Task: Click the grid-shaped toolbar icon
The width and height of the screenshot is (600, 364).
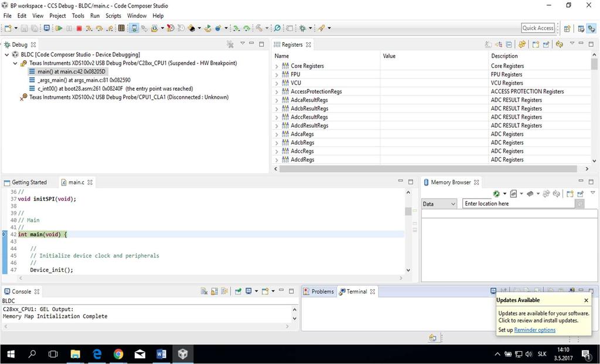Action: pyautogui.click(x=121, y=28)
